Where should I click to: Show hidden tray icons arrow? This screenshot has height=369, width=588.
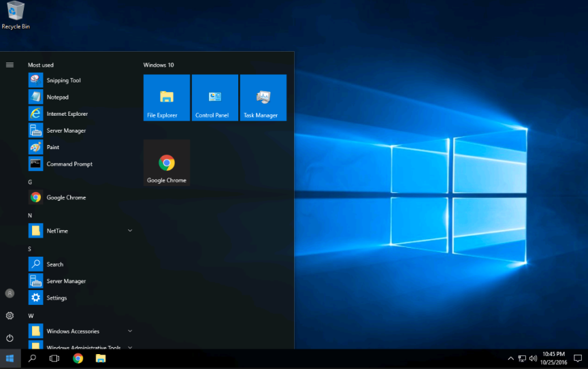pos(510,359)
